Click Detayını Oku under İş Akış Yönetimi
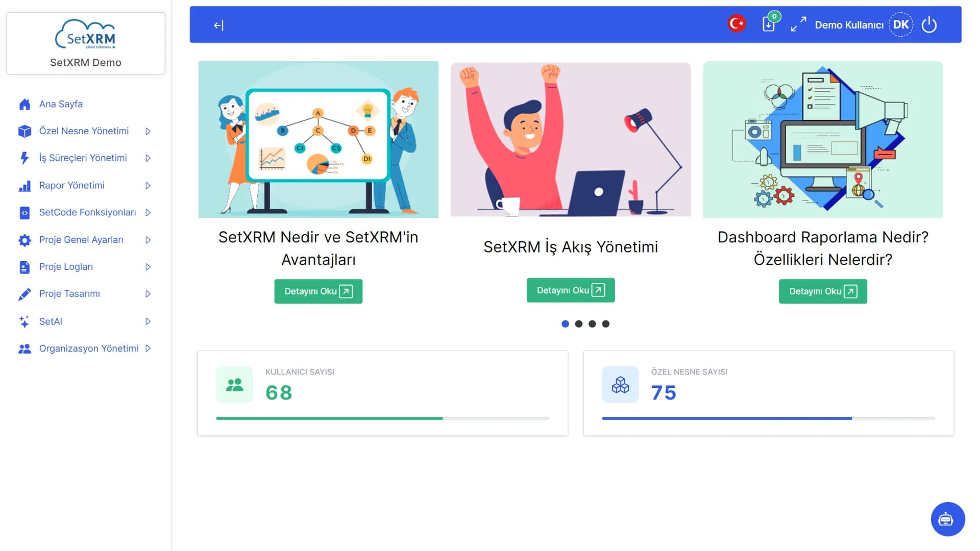This screenshot has width=980, height=551. click(x=571, y=290)
